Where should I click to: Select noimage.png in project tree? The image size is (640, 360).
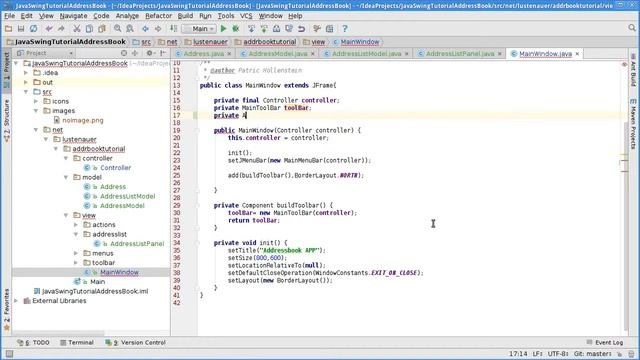(x=82, y=120)
